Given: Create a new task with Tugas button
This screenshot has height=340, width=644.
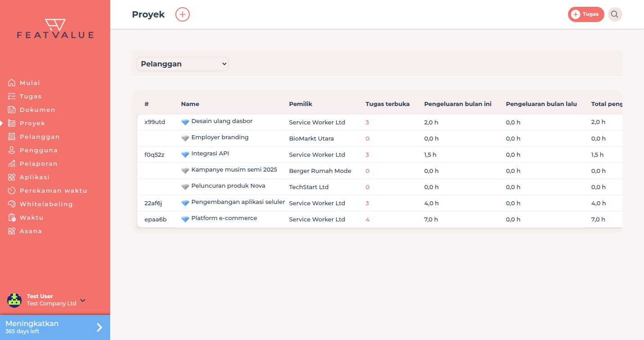Looking at the screenshot, I should coord(586,14).
